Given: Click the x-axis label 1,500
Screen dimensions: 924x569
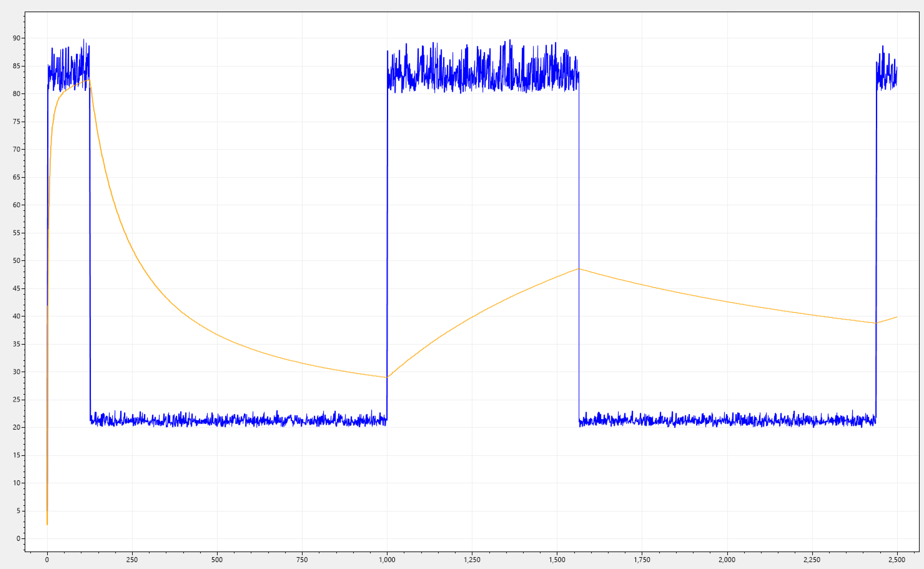Looking at the screenshot, I should click(x=557, y=560).
